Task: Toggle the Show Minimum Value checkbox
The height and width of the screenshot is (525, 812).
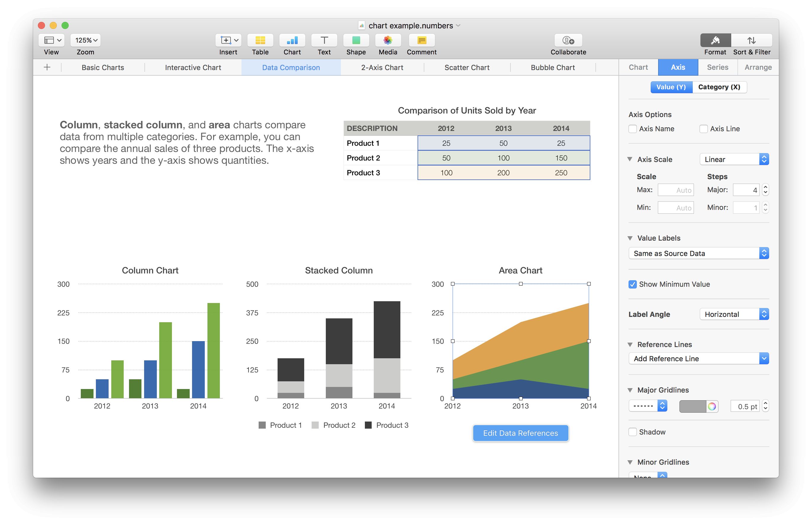Action: tap(633, 284)
